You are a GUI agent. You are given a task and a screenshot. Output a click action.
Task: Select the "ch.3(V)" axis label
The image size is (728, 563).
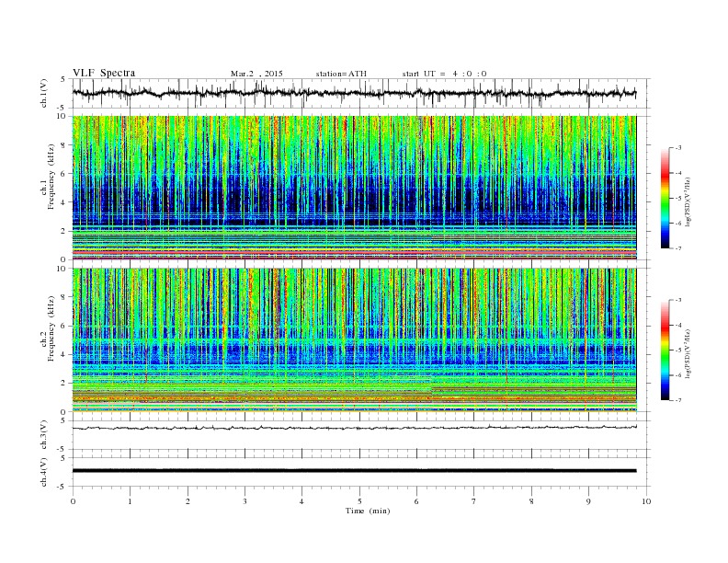point(44,435)
